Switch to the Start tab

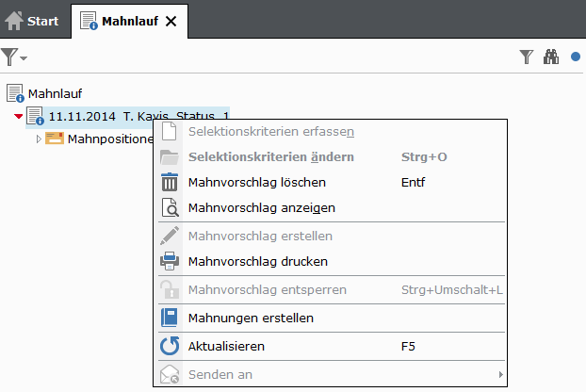[x=33, y=20]
